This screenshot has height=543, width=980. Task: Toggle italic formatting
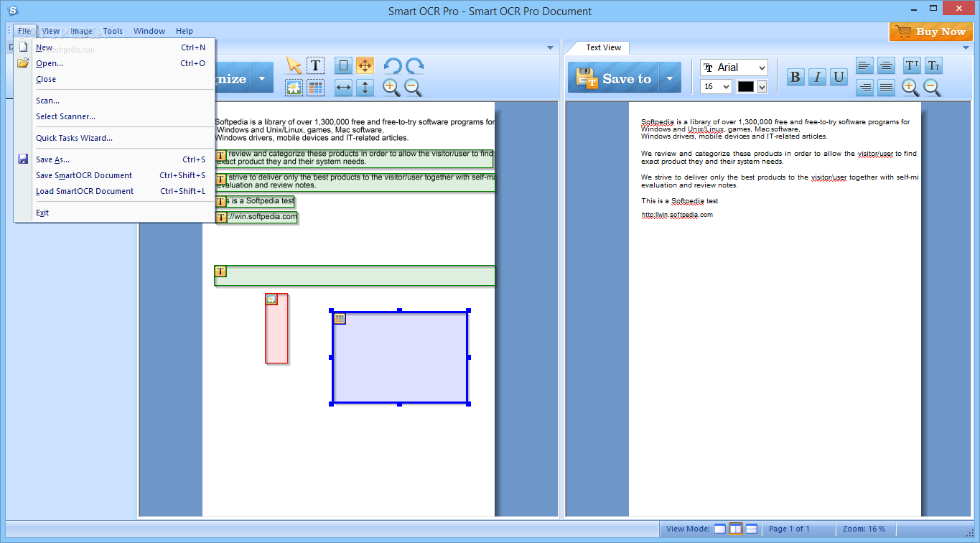817,77
